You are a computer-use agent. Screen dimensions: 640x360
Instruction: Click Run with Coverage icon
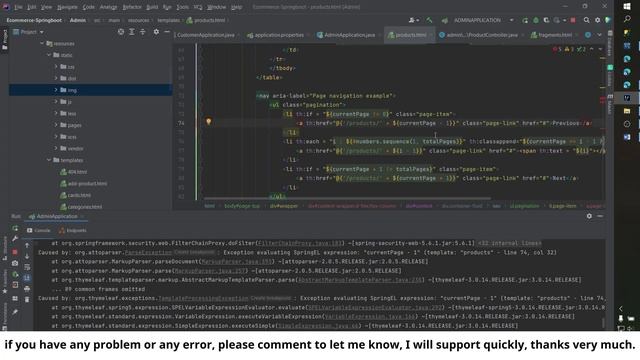click(x=546, y=20)
